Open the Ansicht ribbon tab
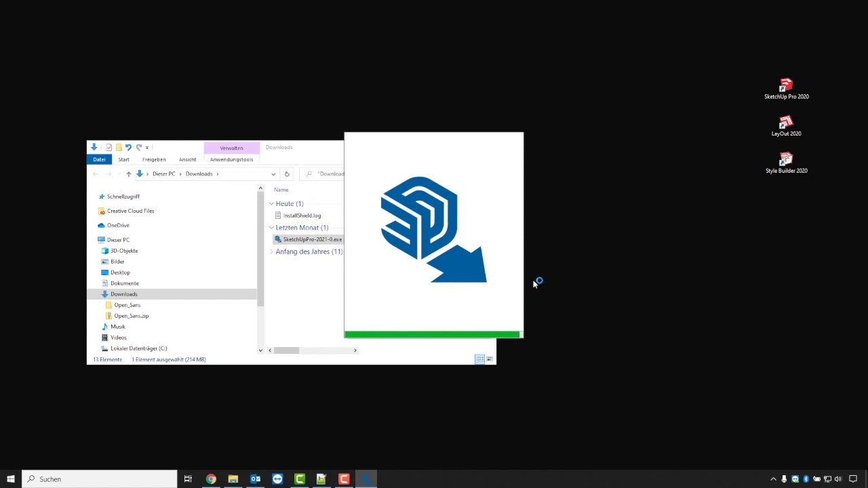This screenshot has width=868, height=488. point(187,159)
